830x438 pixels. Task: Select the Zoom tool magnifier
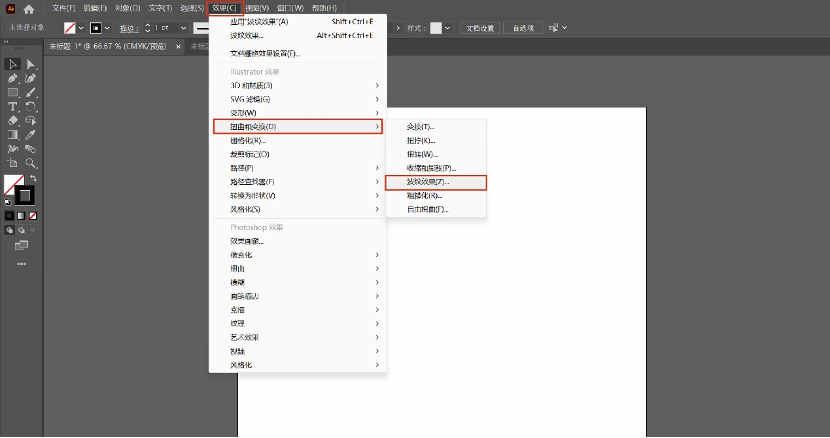pyautogui.click(x=31, y=163)
